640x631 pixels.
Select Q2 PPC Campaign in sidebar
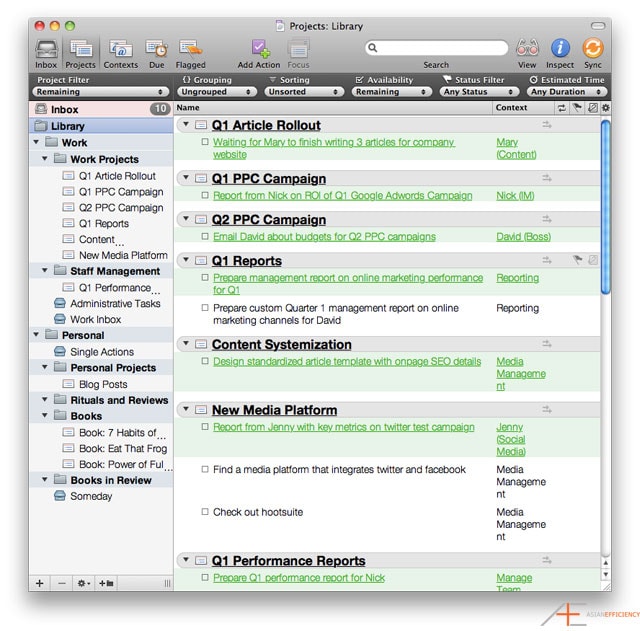[x=121, y=208]
